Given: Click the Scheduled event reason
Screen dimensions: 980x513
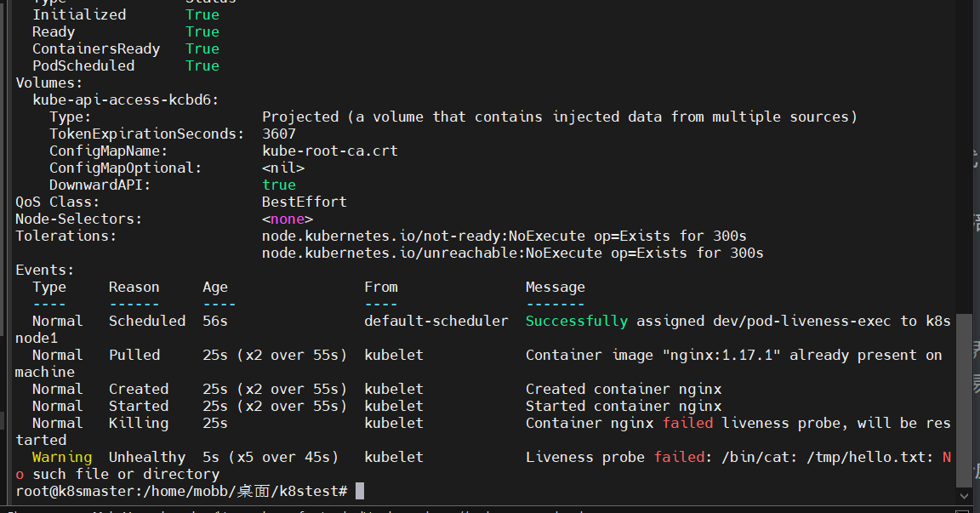Looking at the screenshot, I should coord(146,321).
